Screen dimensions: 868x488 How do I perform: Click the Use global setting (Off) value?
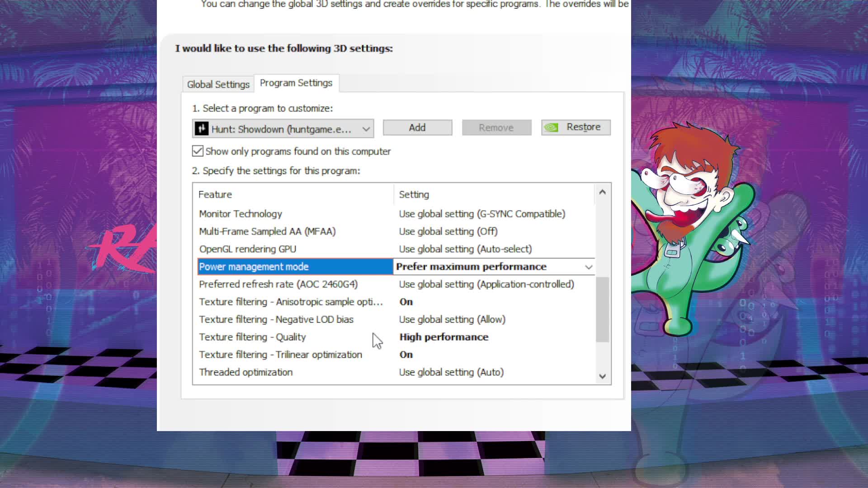pyautogui.click(x=448, y=231)
